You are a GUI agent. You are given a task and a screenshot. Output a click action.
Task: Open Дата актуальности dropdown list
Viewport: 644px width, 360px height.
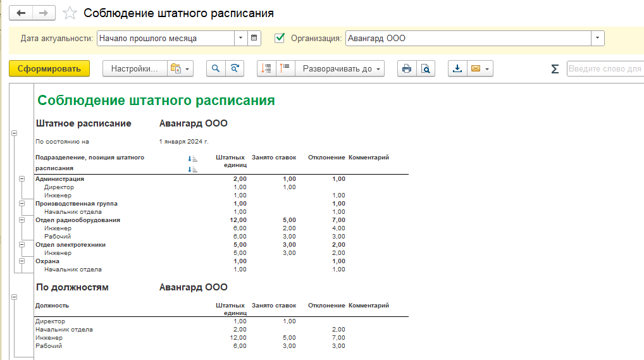[x=240, y=38]
